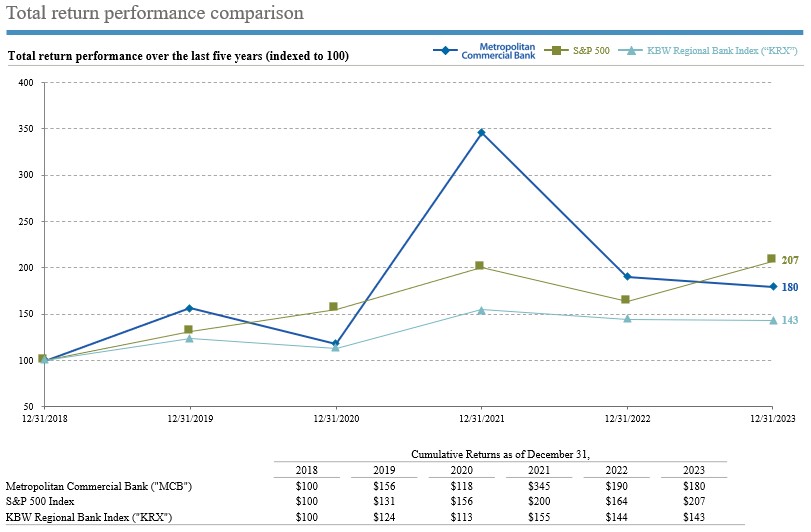Screen dimensions: 811x532
Task: Click the chart subtitle 'indexed to 100'
Action: [309, 56]
